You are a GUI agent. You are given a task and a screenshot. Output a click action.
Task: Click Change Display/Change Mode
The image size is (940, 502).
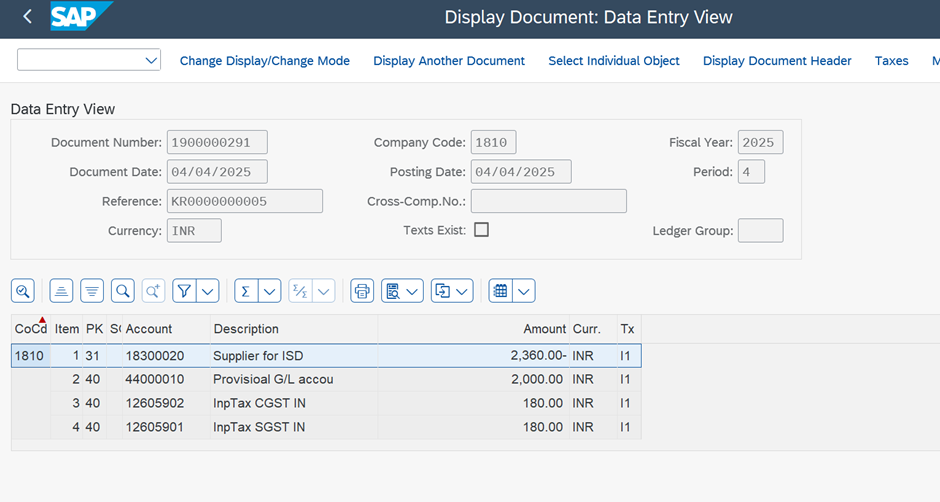coord(264,61)
